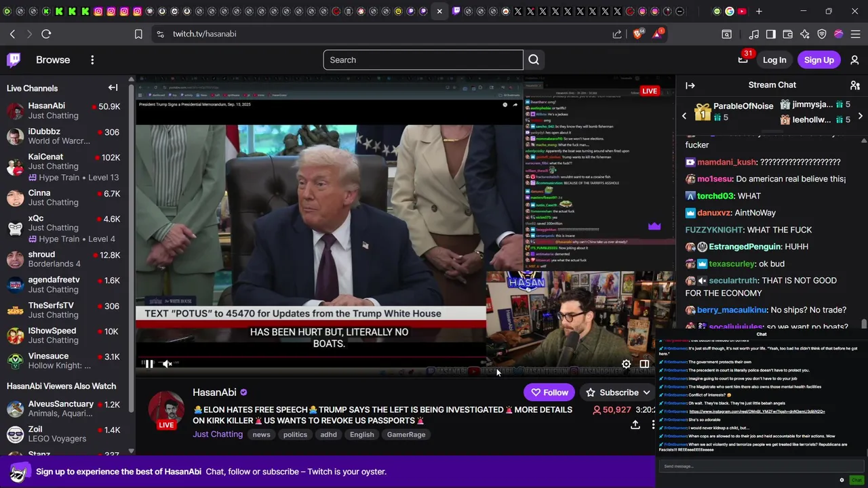Click the Subscribe button
Screen dimensions: 868x488
[x=612, y=392]
